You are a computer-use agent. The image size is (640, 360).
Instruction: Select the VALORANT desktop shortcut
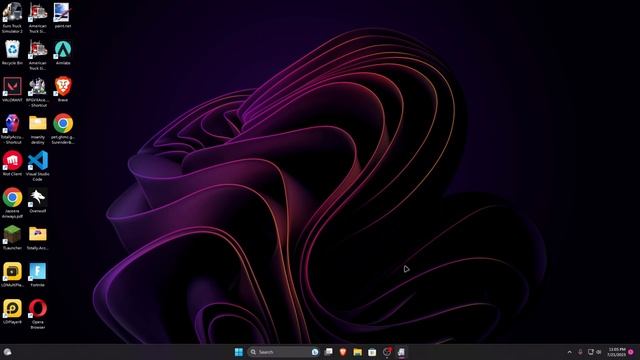pos(12,90)
